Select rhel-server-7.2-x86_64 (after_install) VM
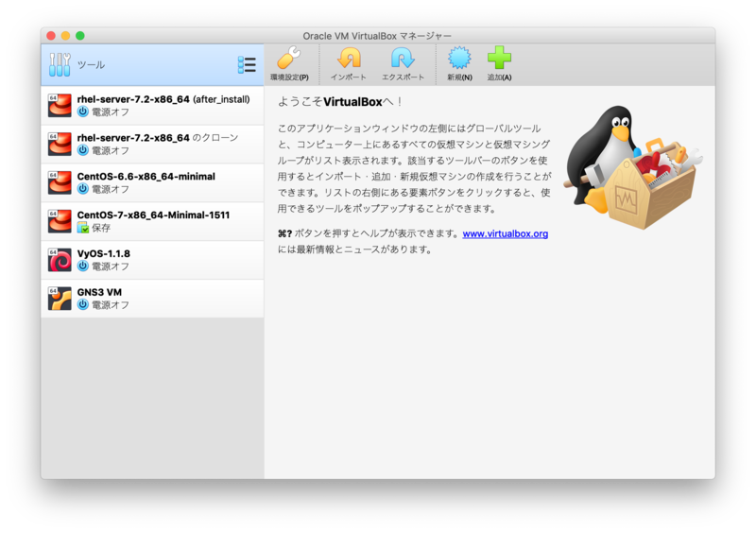 152,106
